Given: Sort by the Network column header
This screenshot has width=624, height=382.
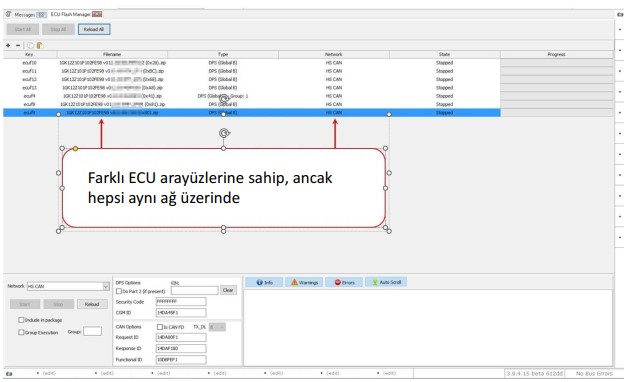Looking at the screenshot, I should pyautogui.click(x=333, y=55).
